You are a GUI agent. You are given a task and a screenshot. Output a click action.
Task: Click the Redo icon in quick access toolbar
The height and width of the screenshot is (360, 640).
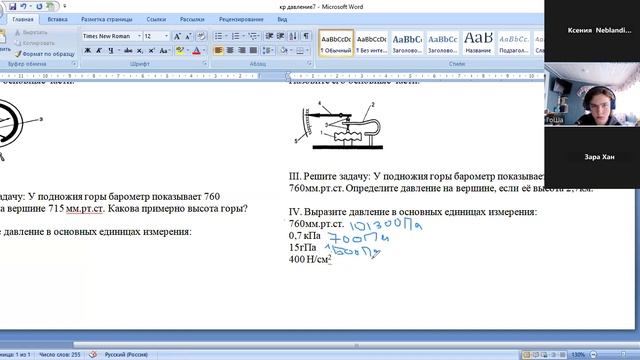pos(39,7)
